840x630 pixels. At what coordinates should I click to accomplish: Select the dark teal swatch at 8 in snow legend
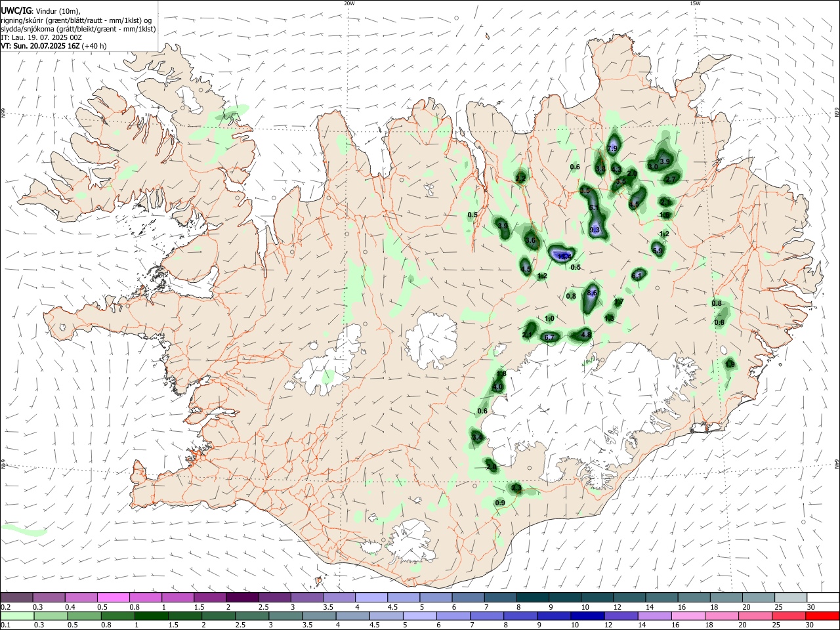[532, 597]
